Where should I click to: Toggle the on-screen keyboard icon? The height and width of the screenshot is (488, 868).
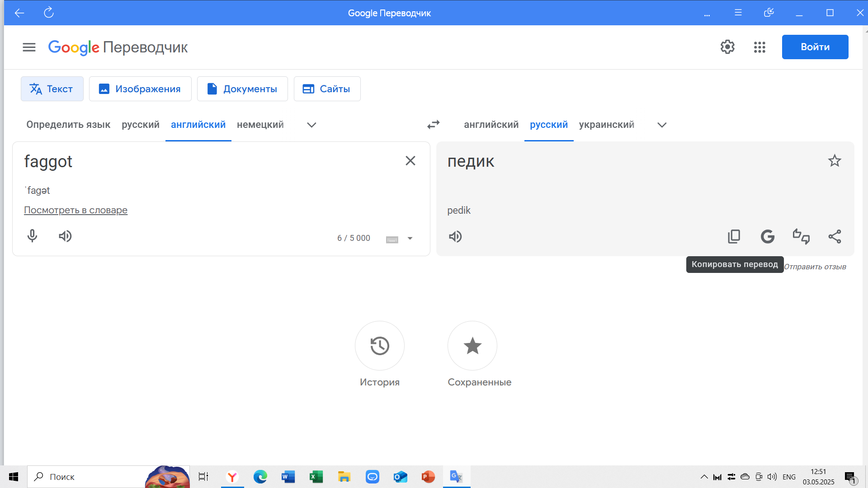[392, 239]
